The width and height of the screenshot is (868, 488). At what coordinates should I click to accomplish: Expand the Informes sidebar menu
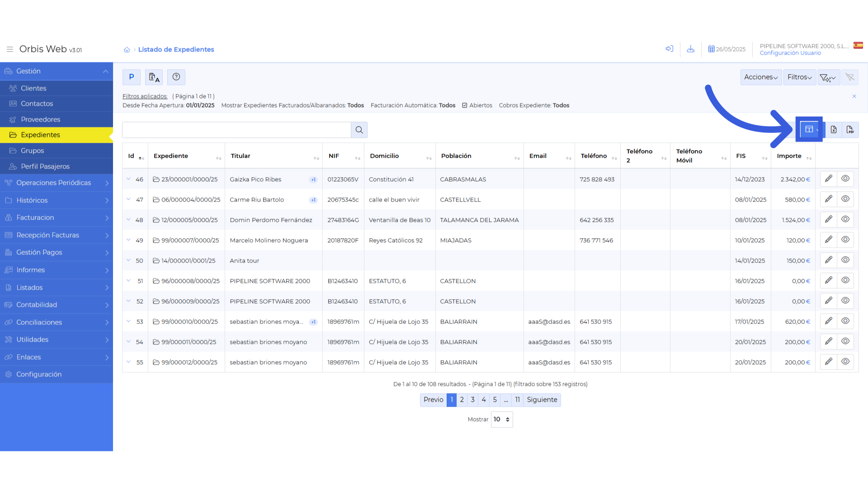point(57,270)
